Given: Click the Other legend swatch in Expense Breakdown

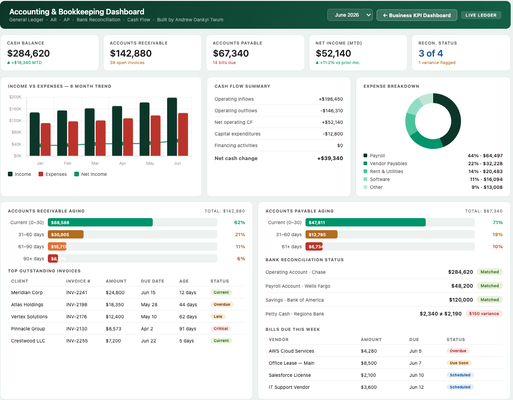Looking at the screenshot, I should [x=365, y=187].
